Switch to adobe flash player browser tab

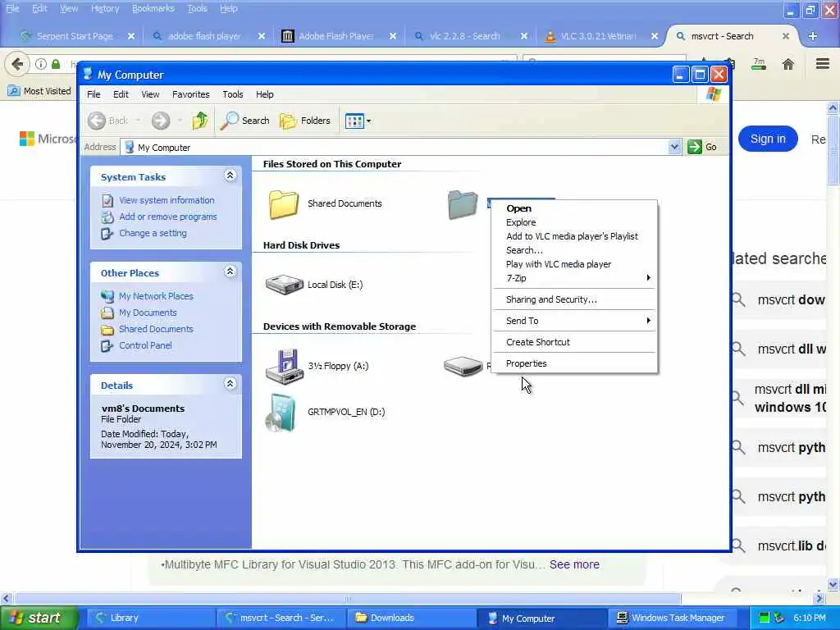pyautogui.click(x=203, y=36)
